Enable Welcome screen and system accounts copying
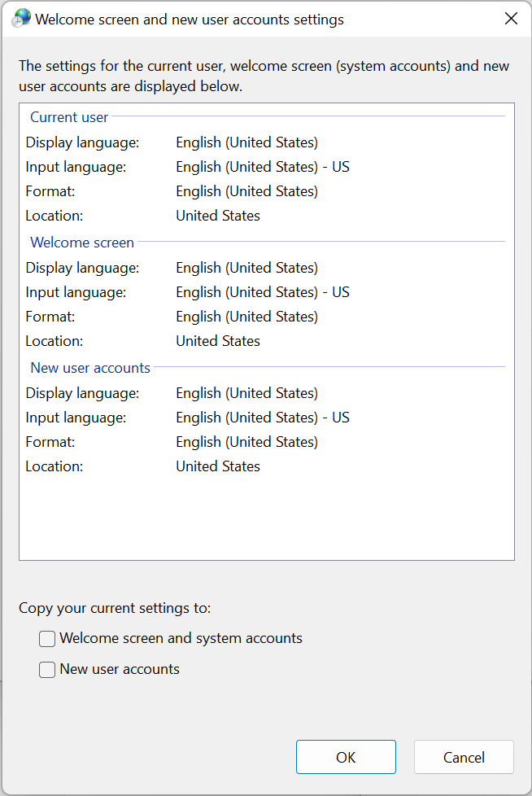The image size is (532, 796). click(47, 639)
